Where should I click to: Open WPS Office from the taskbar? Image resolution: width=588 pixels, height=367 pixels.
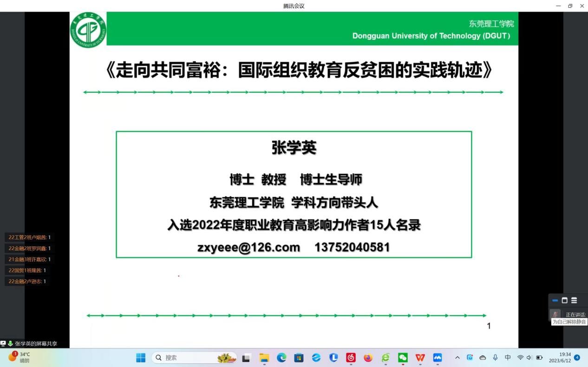420,358
